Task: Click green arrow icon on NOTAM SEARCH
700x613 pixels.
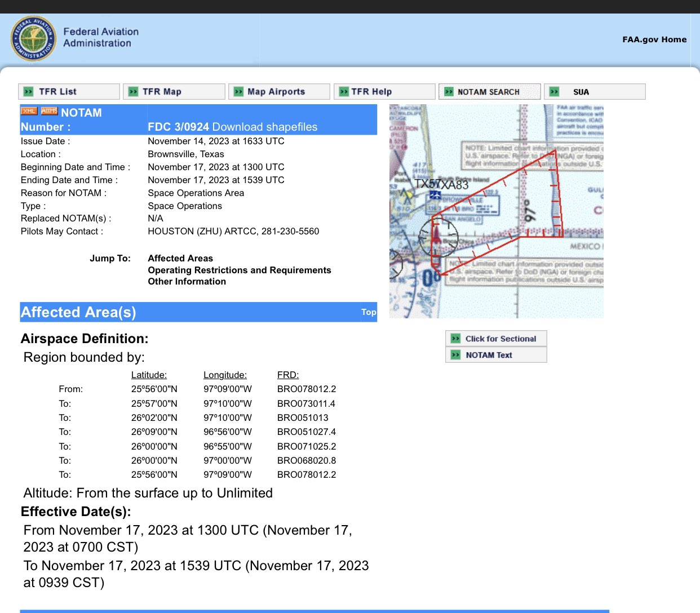Action: pos(449,91)
